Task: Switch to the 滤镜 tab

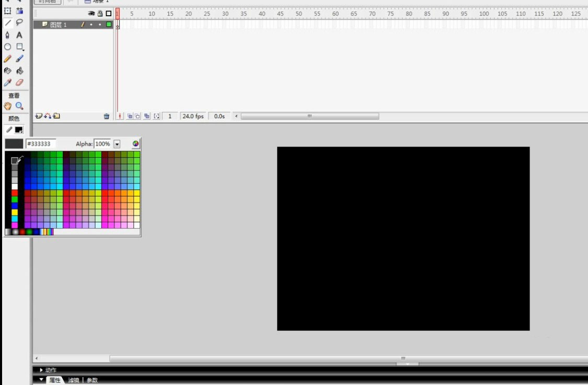Action: coord(74,380)
